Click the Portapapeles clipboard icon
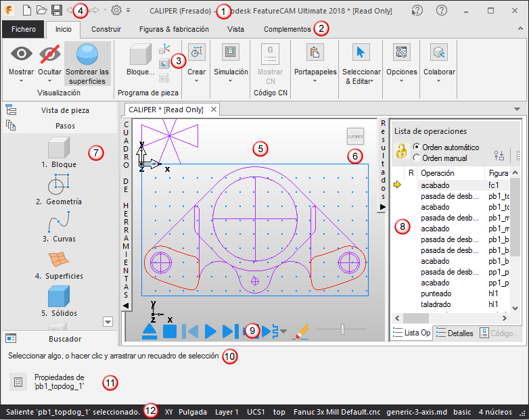Image resolution: width=529 pixels, height=420 pixels. point(315,52)
